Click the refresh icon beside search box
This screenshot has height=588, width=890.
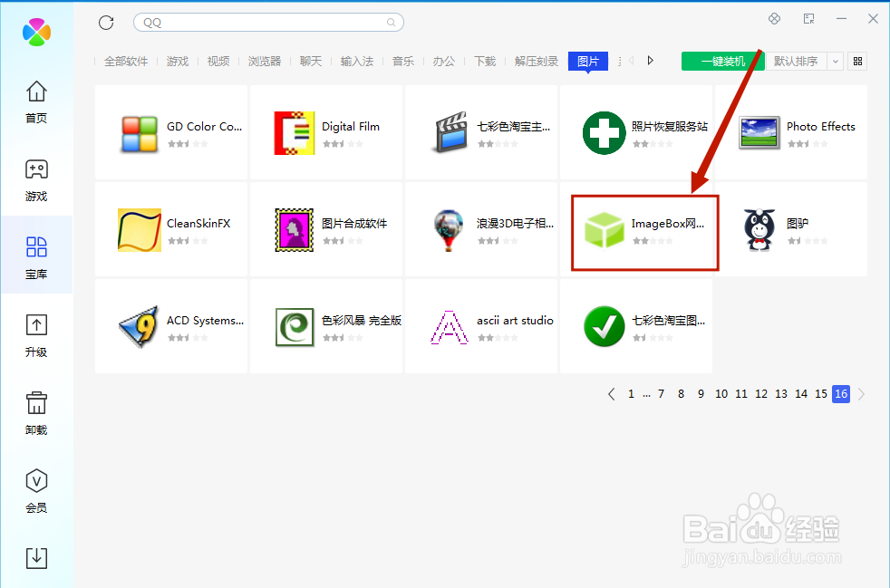106,22
